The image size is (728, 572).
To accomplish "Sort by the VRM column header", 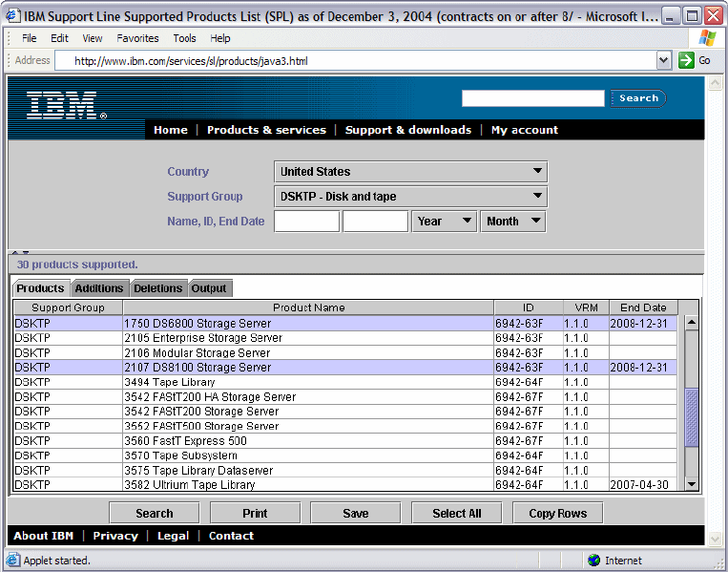I will (x=586, y=307).
